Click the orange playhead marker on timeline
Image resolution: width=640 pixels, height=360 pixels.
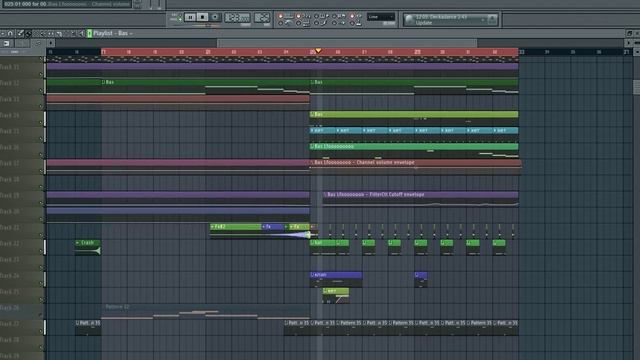[x=318, y=51]
